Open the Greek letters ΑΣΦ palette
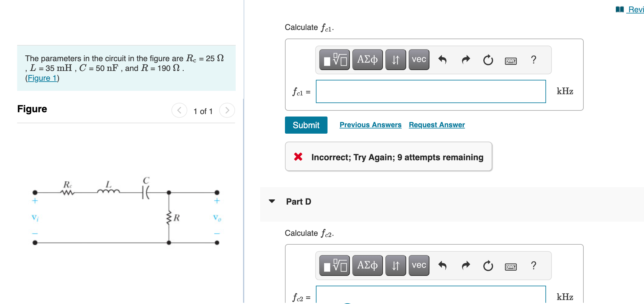 [367, 59]
